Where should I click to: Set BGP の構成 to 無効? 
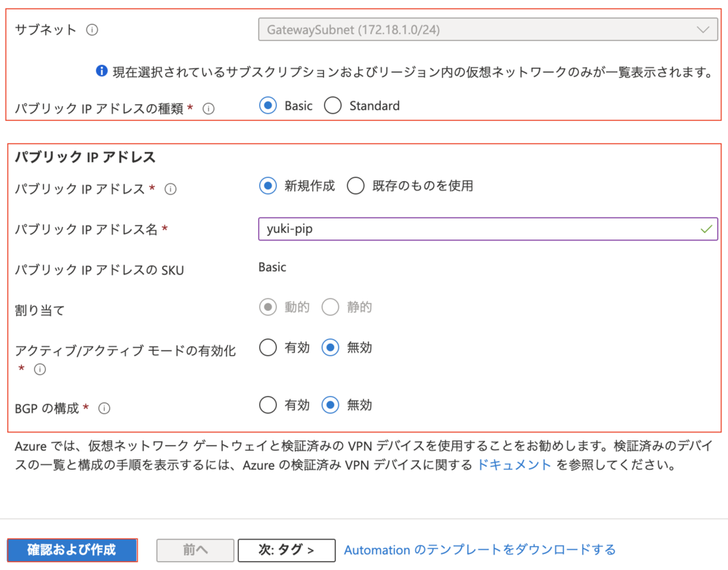tap(331, 405)
